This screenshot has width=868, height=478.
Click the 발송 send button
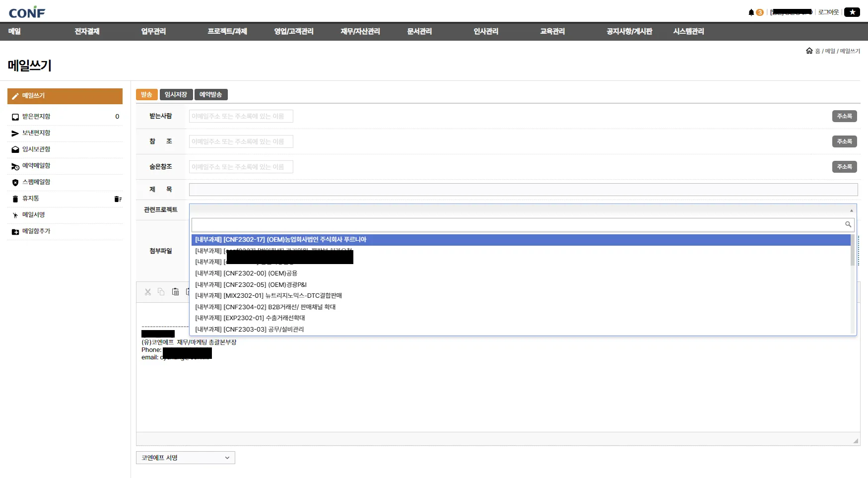click(146, 95)
